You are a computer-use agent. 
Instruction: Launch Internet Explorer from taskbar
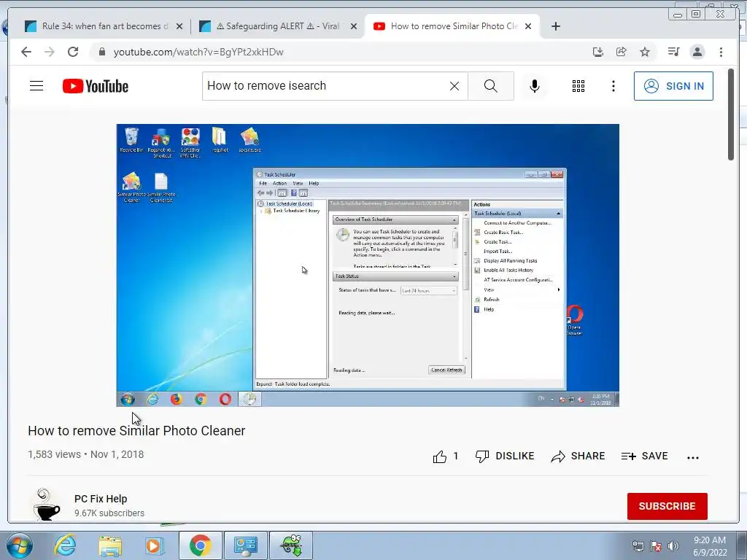(65, 545)
